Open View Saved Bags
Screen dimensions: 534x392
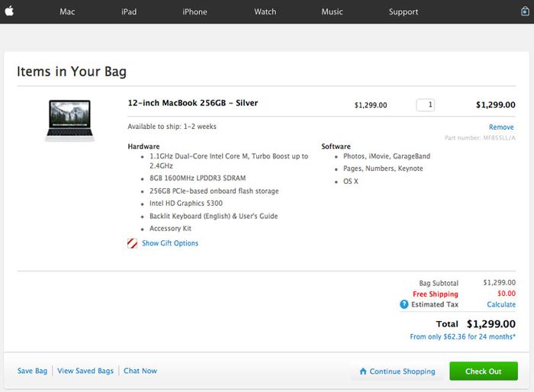click(85, 371)
